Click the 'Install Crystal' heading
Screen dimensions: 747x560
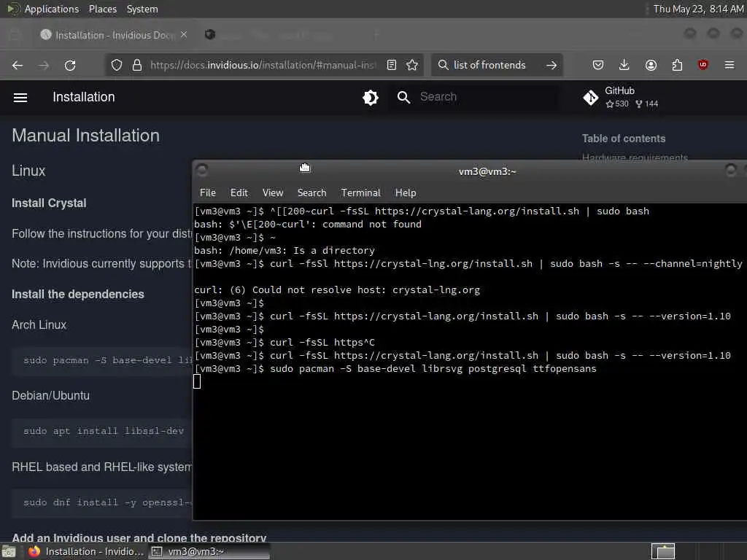(x=49, y=203)
